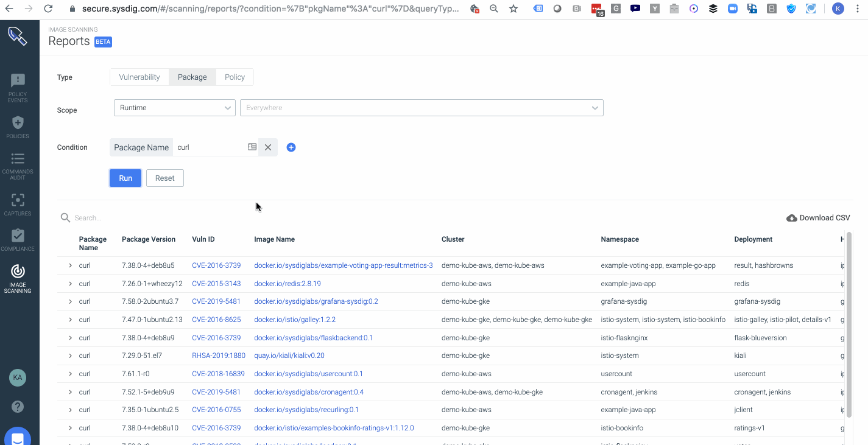This screenshot has width=868, height=445.
Task: Select the Package report type
Action: click(x=192, y=77)
